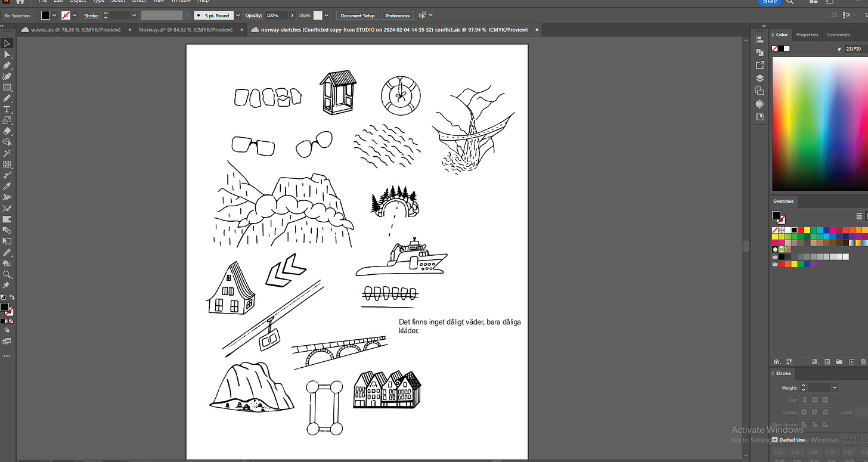868x462 pixels.
Task: Activate fill swatch in Swatches panel
Action: tap(776, 215)
